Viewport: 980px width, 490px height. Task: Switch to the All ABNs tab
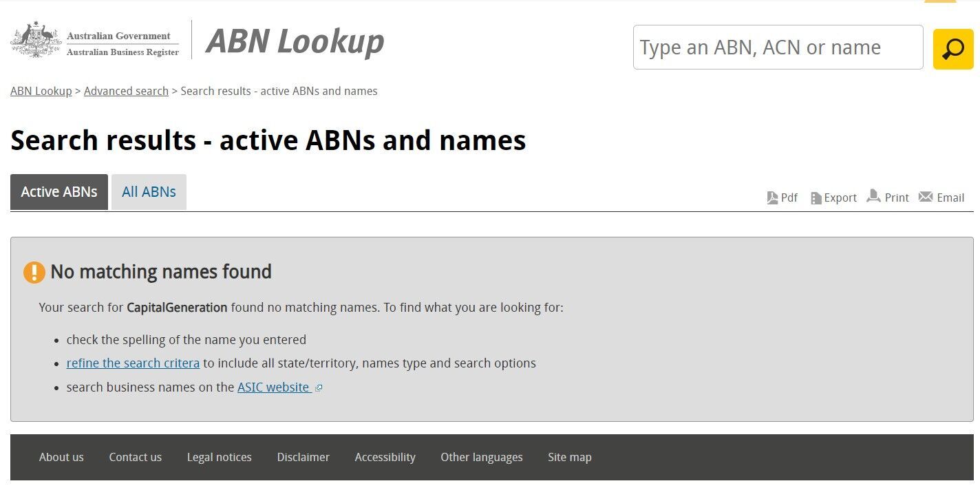(149, 192)
